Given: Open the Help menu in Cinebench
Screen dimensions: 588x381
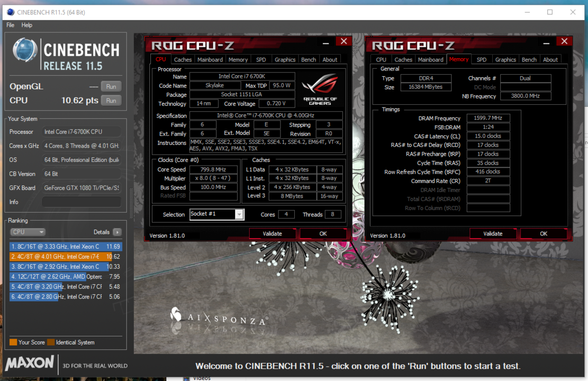Looking at the screenshot, I should [26, 25].
